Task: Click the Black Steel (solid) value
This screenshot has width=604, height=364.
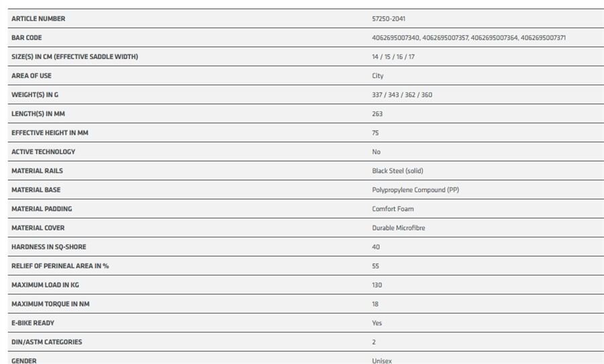Action: tap(397, 171)
